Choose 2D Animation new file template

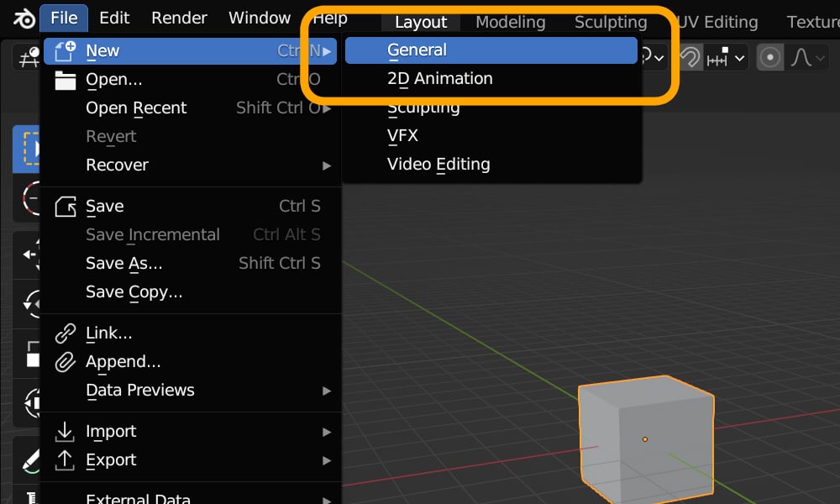point(491,79)
